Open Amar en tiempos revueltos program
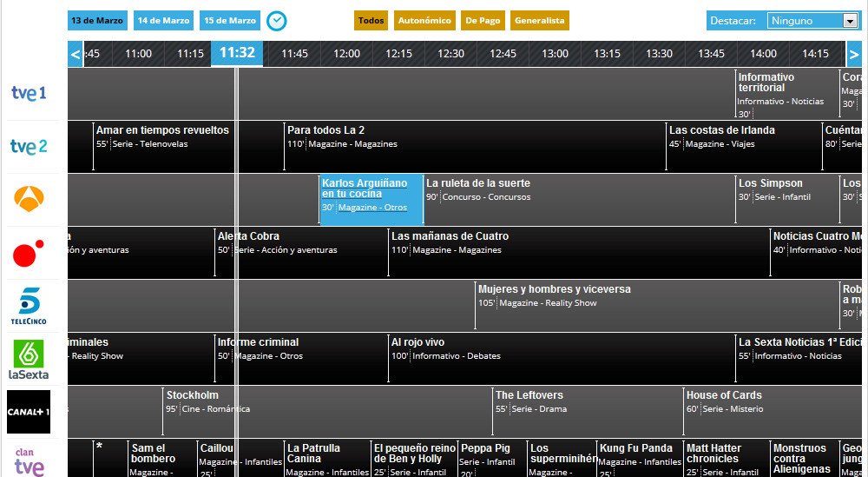 pyautogui.click(x=162, y=130)
